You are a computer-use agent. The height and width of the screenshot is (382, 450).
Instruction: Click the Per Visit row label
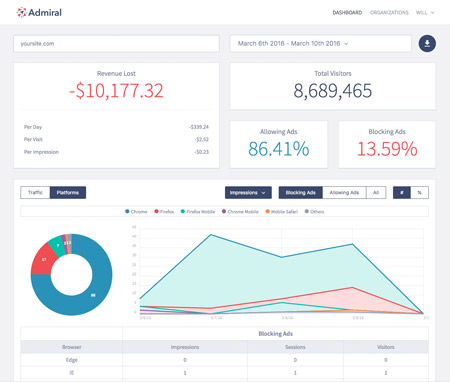(33, 139)
